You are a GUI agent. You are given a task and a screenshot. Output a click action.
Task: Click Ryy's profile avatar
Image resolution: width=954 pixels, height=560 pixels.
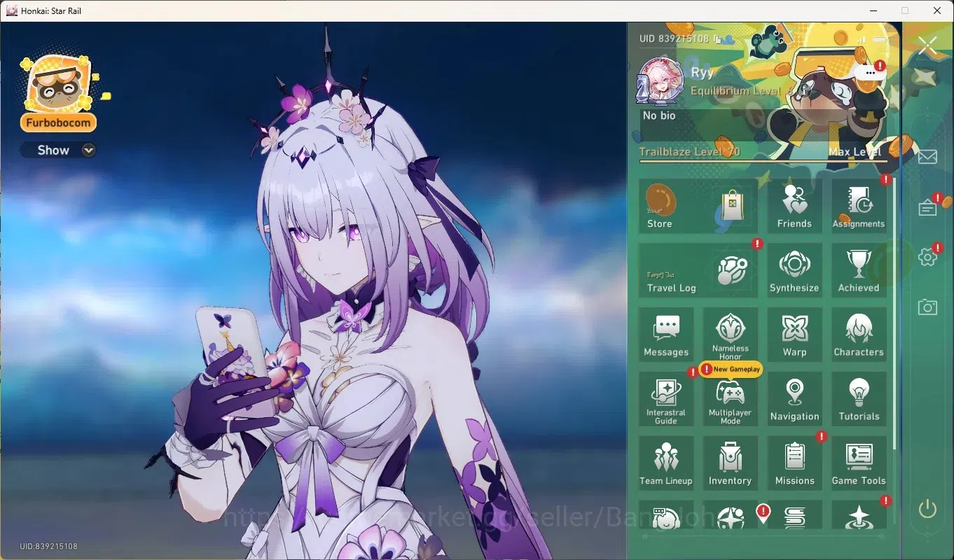click(660, 81)
